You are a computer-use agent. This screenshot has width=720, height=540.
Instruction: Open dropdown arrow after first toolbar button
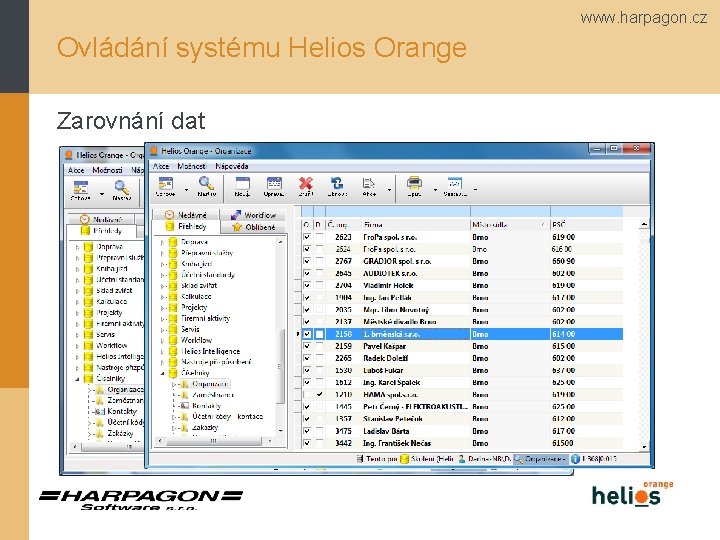click(x=186, y=189)
